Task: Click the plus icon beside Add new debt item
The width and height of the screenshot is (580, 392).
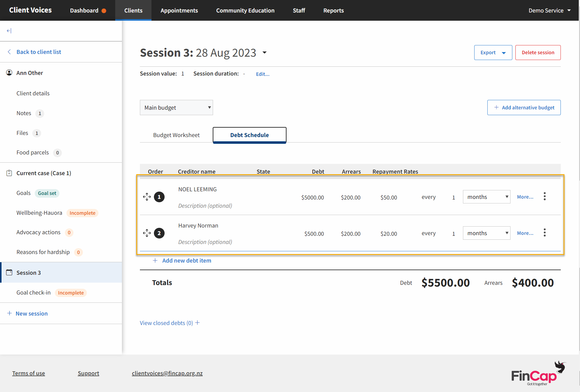Action: tap(155, 260)
